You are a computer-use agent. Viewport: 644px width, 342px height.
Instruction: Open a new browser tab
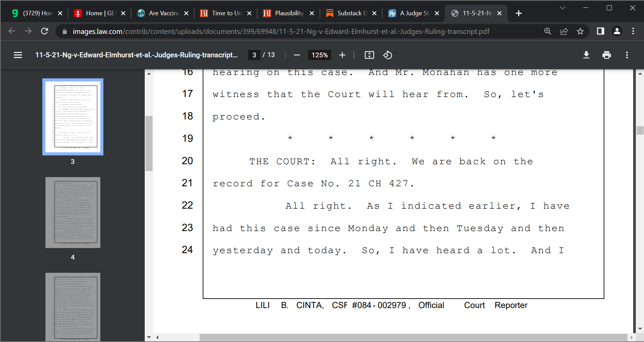(518, 13)
